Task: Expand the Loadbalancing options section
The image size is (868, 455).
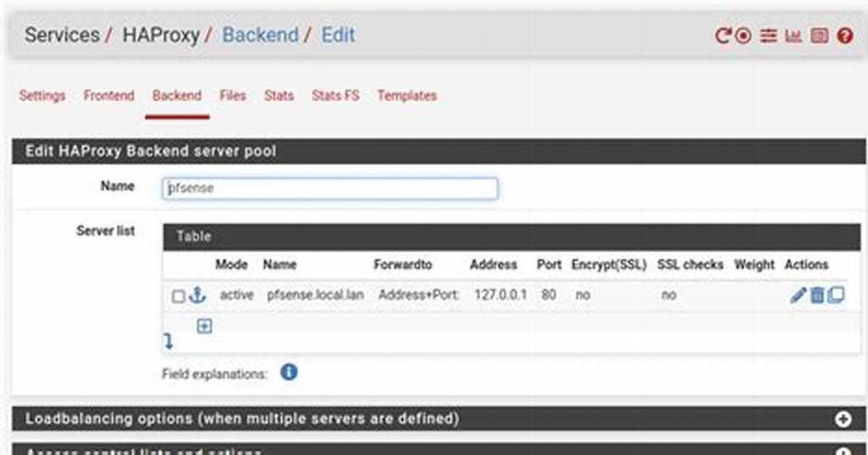Action: (x=843, y=419)
